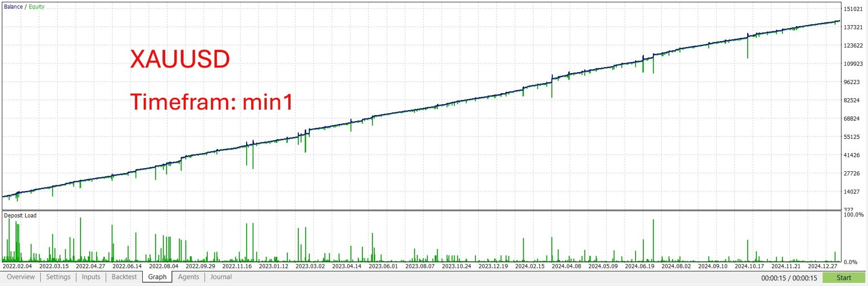The image size is (868, 286).
Task: Click the 2024.08.02 date label
Action: tap(676, 266)
